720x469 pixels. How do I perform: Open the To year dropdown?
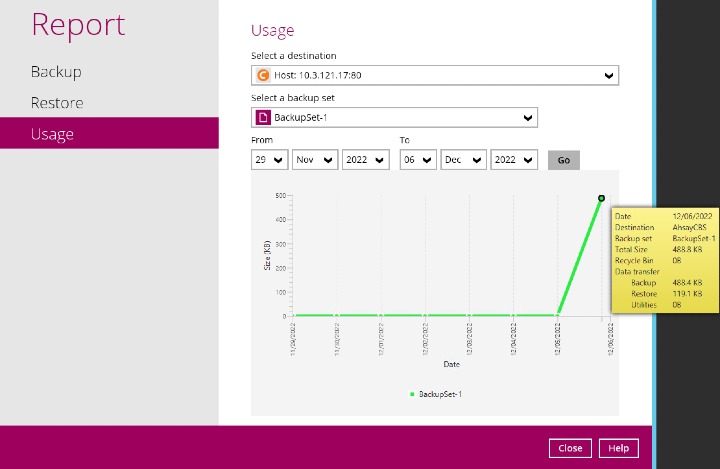513,160
